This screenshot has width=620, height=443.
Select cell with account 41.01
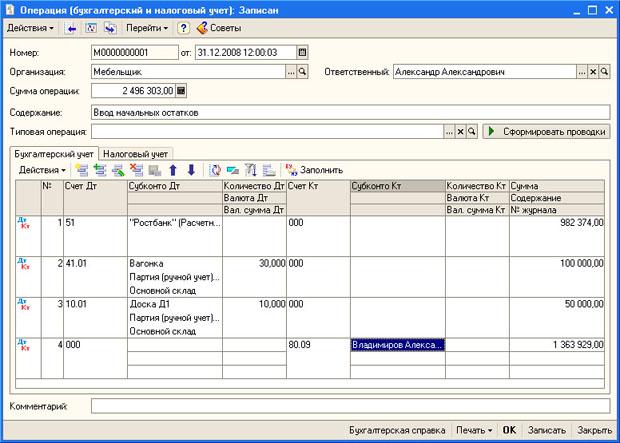tap(95, 277)
